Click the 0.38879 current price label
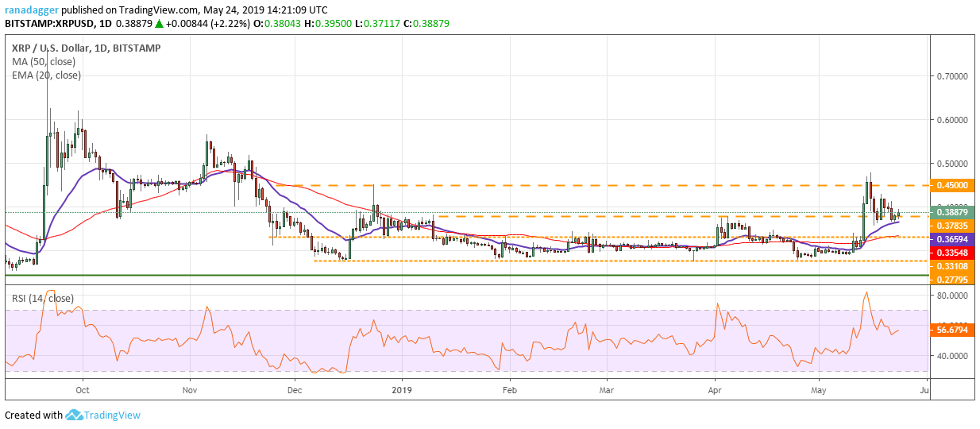The image size is (980, 429). pyautogui.click(x=953, y=212)
